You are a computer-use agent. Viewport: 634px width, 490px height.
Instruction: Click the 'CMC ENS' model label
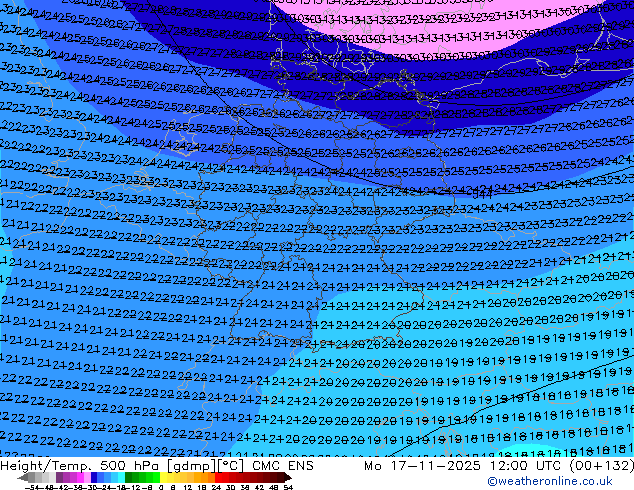pos(283,466)
